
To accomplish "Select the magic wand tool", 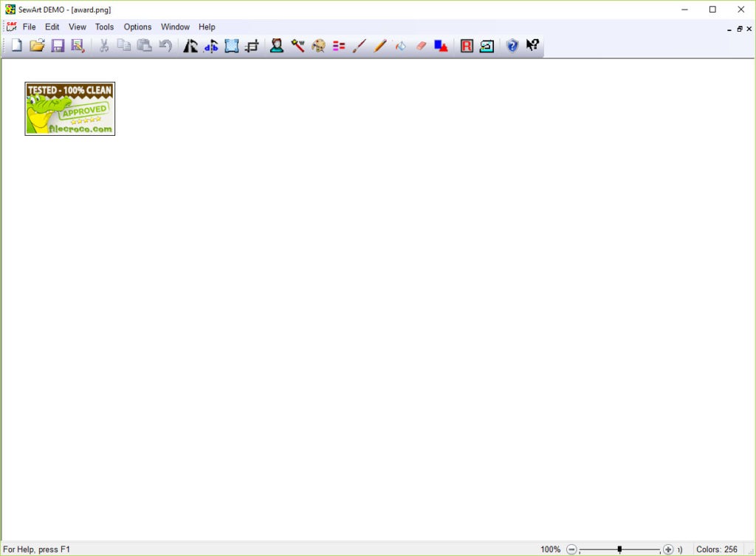I will point(298,46).
